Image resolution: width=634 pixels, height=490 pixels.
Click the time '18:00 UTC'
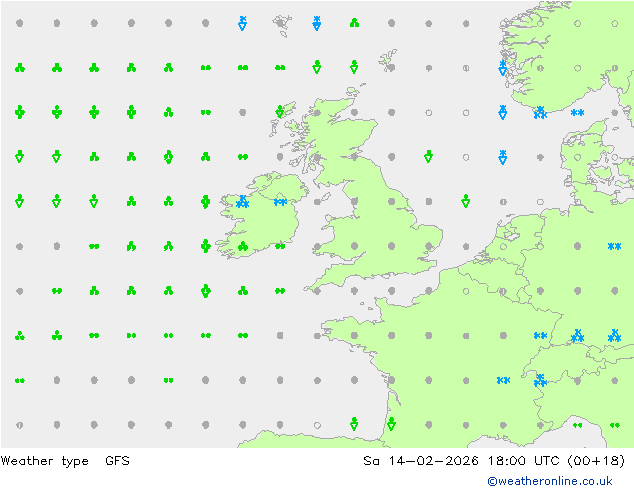pos(524,460)
